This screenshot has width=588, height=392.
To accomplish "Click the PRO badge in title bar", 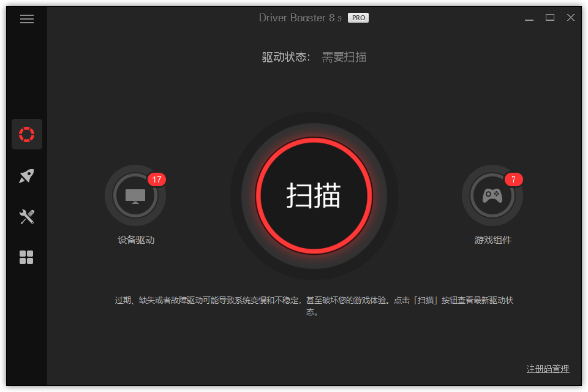I will [x=358, y=18].
